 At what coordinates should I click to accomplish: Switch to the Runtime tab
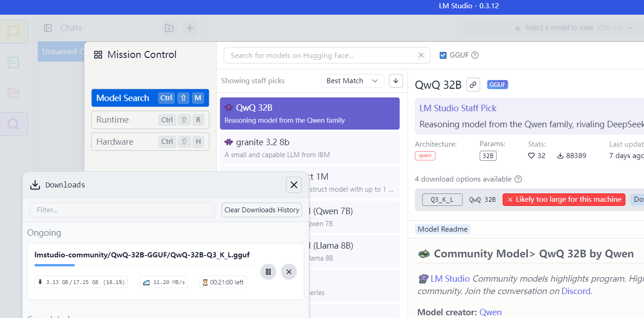tap(150, 120)
